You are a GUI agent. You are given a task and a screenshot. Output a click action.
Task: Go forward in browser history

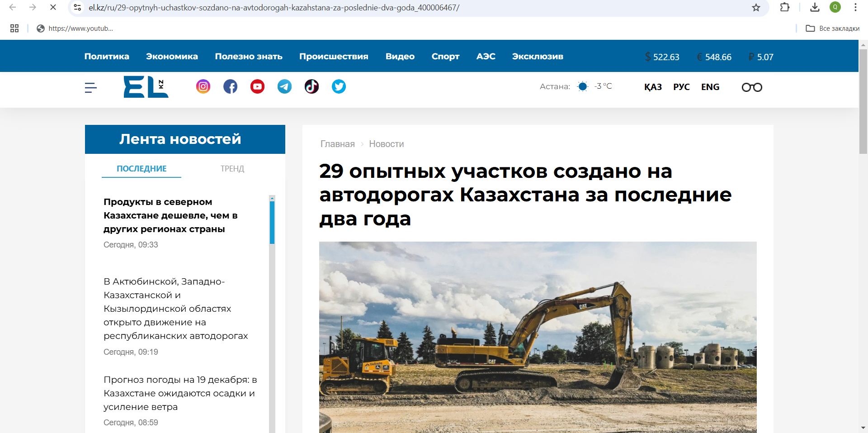pyautogui.click(x=33, y=7)
